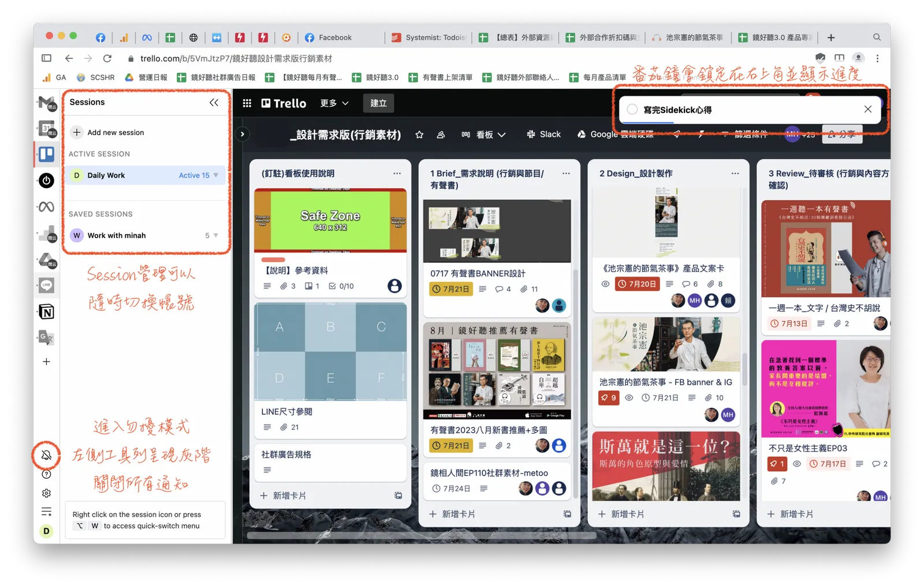Open list menu for 1 Brief_需求說明
Screen dimensions: 924x588
[x=566, y=173]
